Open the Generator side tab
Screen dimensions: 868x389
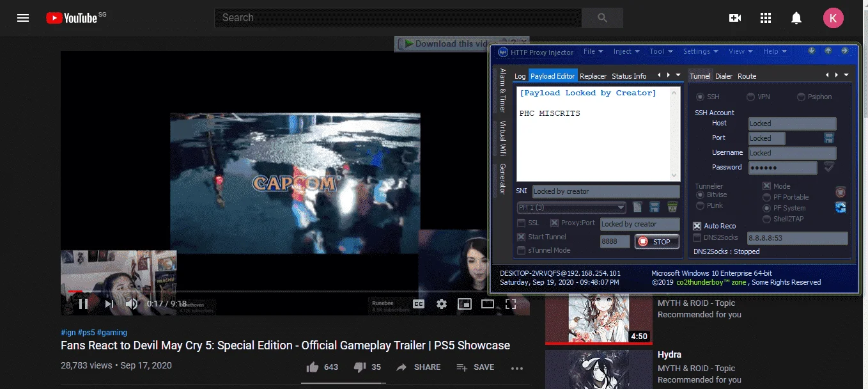(502, 180)
